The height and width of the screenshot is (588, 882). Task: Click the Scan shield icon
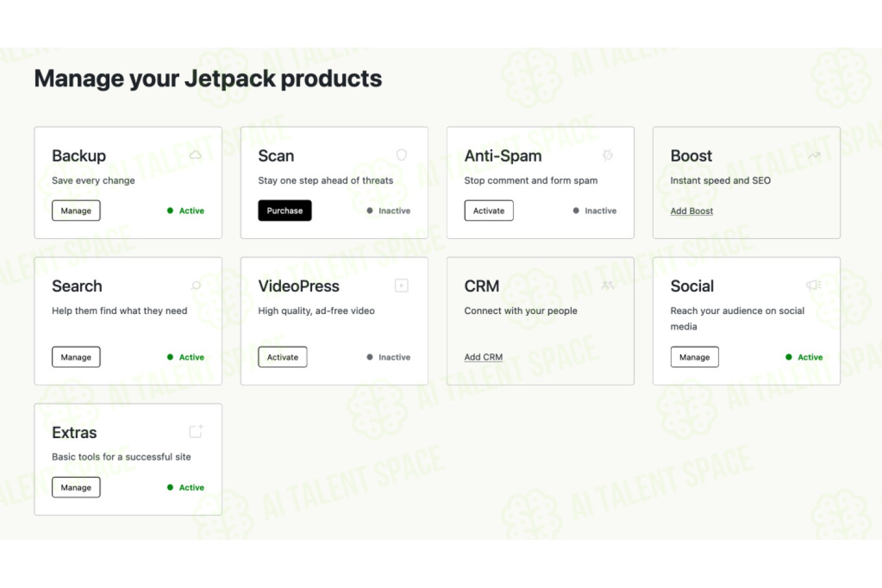402,155
